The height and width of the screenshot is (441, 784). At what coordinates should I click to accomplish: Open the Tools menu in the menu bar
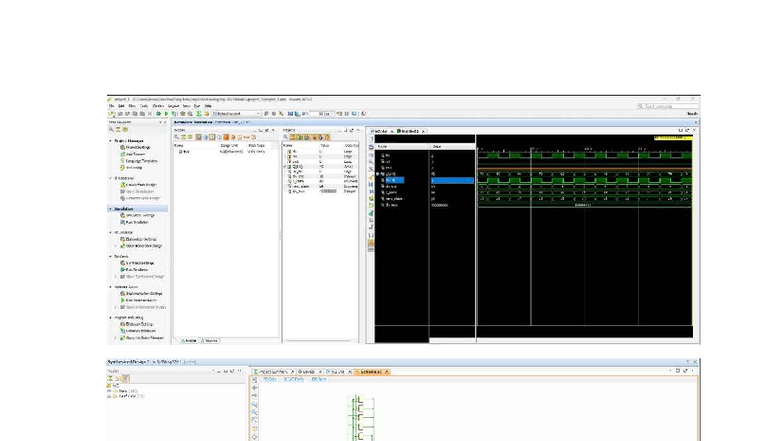pyautogui.click(x=144, y=106)
